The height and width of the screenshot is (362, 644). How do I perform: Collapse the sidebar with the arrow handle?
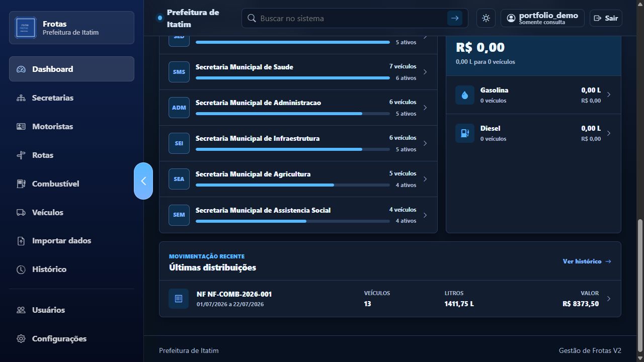point(143,181)
